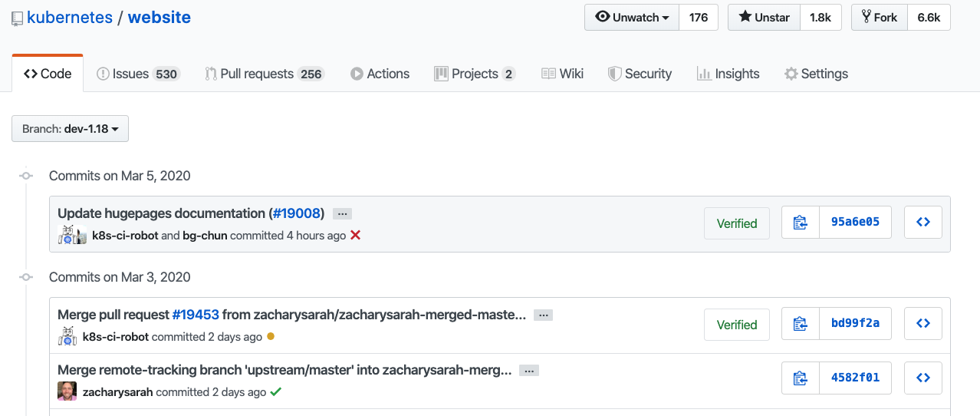Screen dimensions: 980x416
Task: Click the yellow pending status dot
Action: coord(270,337)
